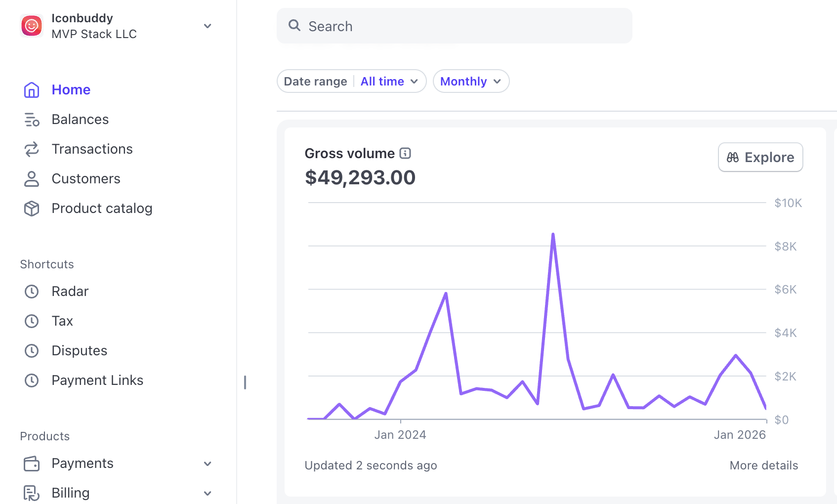Focus the Search input field
The width and height of the screenshot is (837, 504).
[x=455, y=26]
